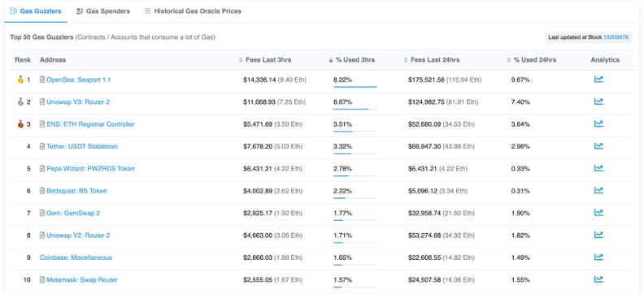The height and width of the screenshot is (294, 644).
Task: Open analytics chart icon for OpenSea Seaport 1.1
Action: [598, 79]
